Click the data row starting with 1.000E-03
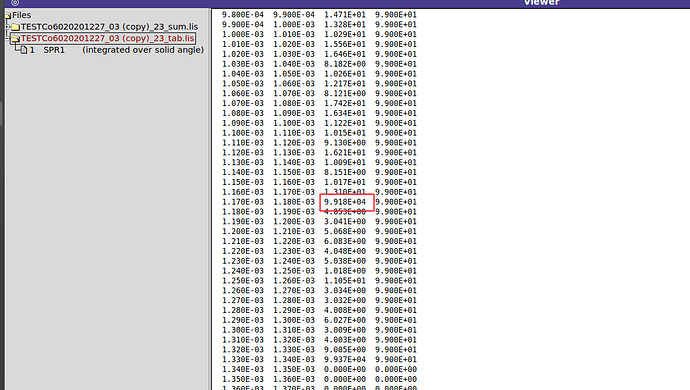The height and width of the screenshot is (390, 690). (x=319, y=34)
